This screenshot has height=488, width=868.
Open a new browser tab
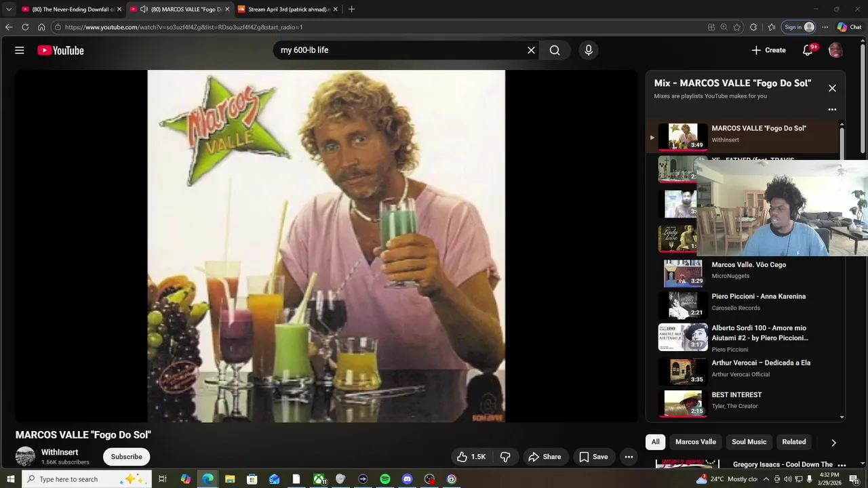click(x=351, y=9)
